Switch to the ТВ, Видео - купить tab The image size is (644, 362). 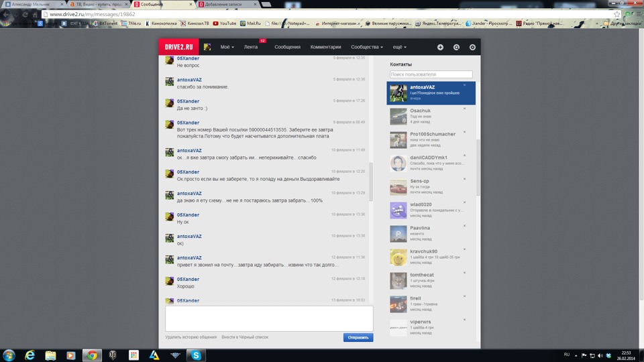(x=99, y=4)
